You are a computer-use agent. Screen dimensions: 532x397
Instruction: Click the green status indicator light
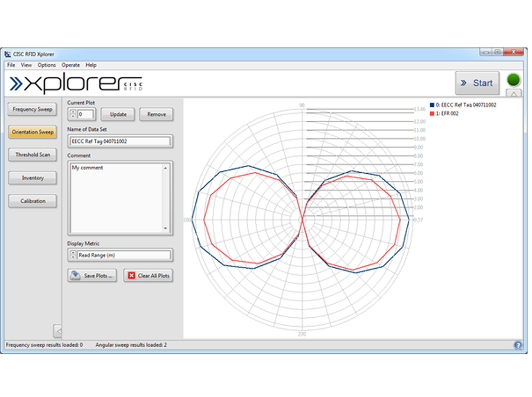514,80
